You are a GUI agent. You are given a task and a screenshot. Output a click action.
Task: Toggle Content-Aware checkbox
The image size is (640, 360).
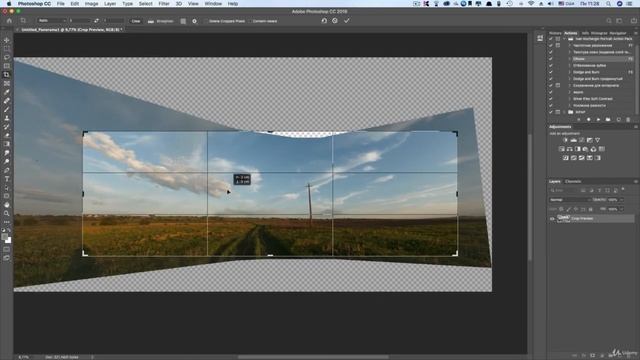coord(249,21)
